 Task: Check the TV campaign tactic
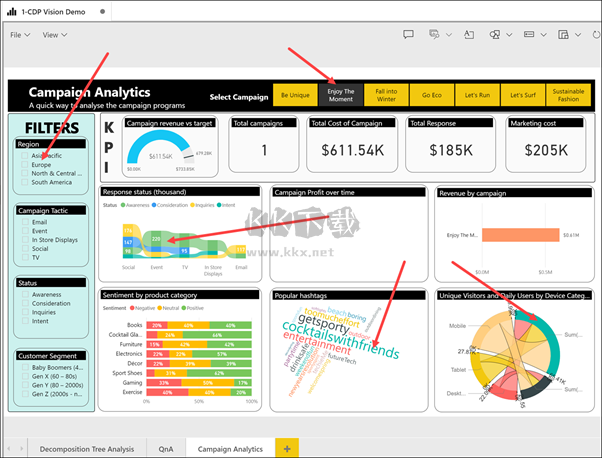[x=25, y=257]
